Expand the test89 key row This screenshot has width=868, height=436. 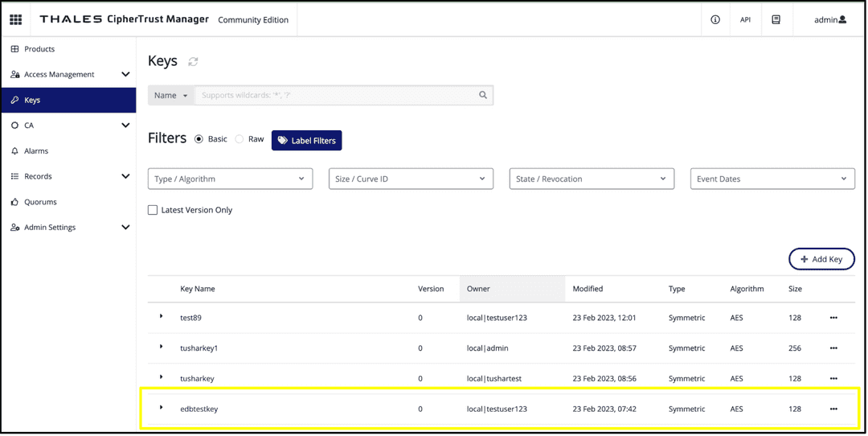click(x=162, y=317)
